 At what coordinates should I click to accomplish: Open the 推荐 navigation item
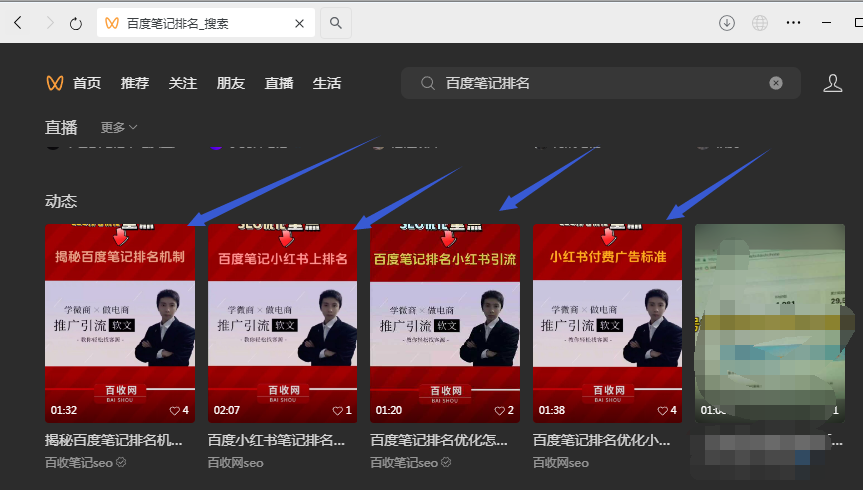coord(135,83)
